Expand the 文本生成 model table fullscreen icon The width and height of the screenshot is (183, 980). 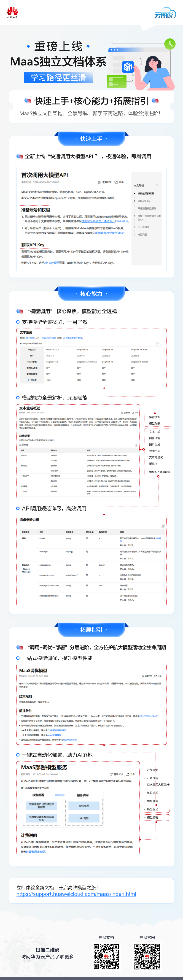click(x=158, y=343)
